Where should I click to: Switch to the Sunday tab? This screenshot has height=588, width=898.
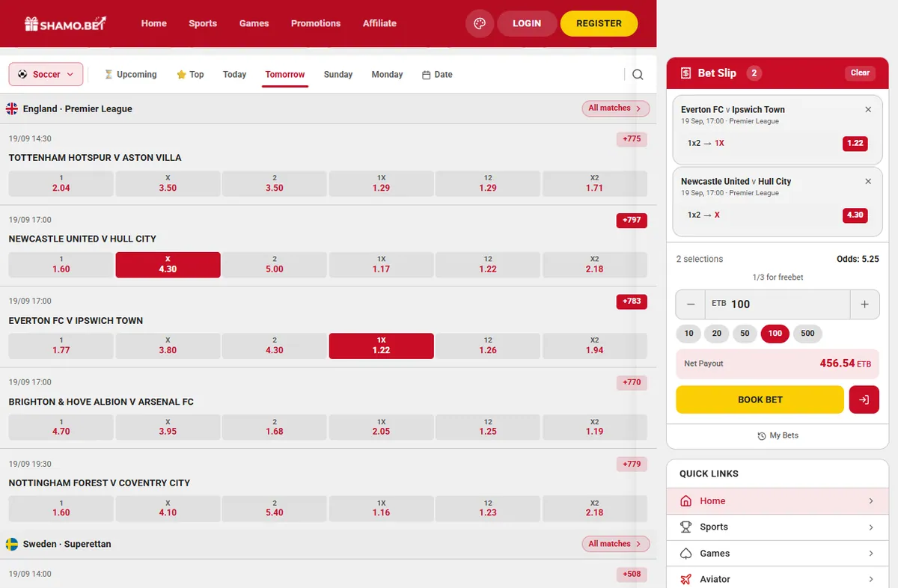coord(338,75)
